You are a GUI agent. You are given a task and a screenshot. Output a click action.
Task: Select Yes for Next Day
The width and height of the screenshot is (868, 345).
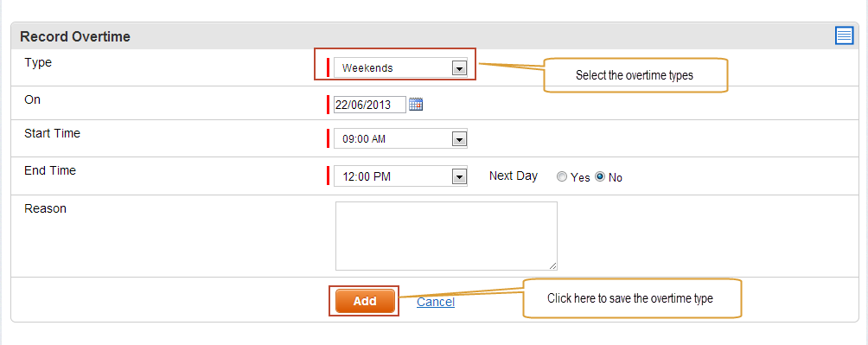562,177
